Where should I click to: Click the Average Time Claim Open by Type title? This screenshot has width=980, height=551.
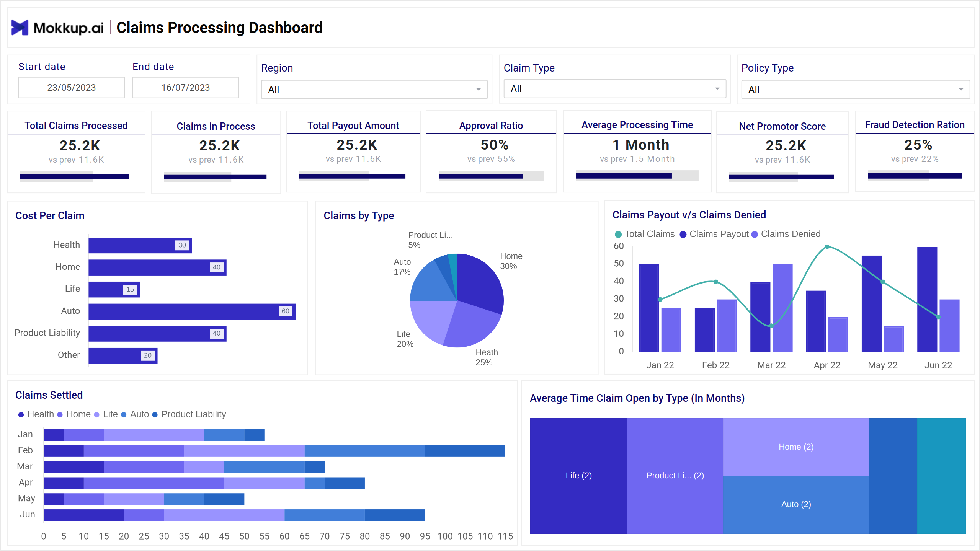tap(637, 398)
